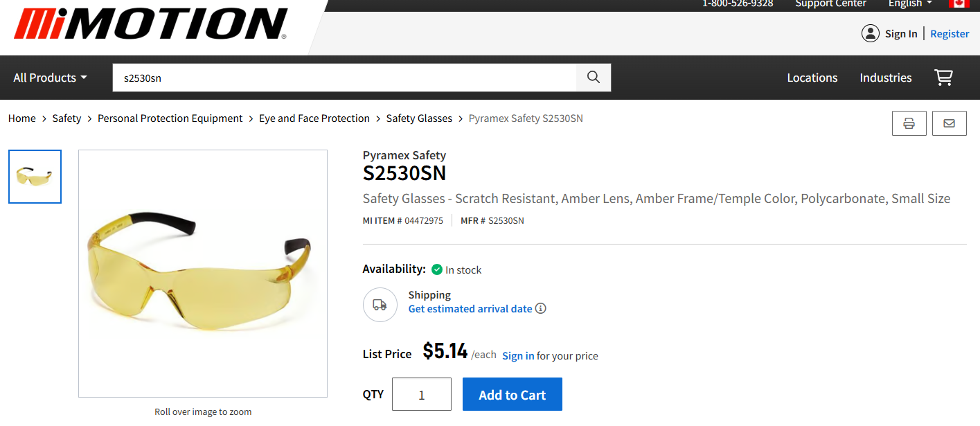
Task: Click the Add to Cart button
Action: point(512,393)
